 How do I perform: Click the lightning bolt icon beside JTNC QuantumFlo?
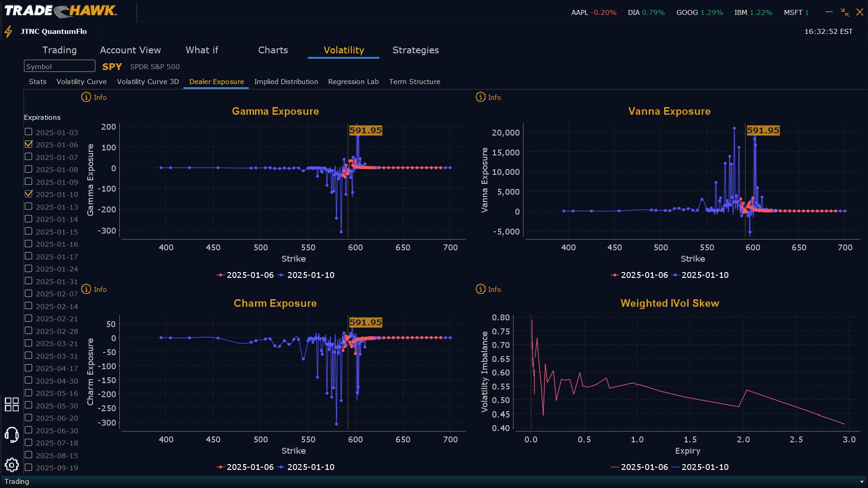click(x=8, y=32)
